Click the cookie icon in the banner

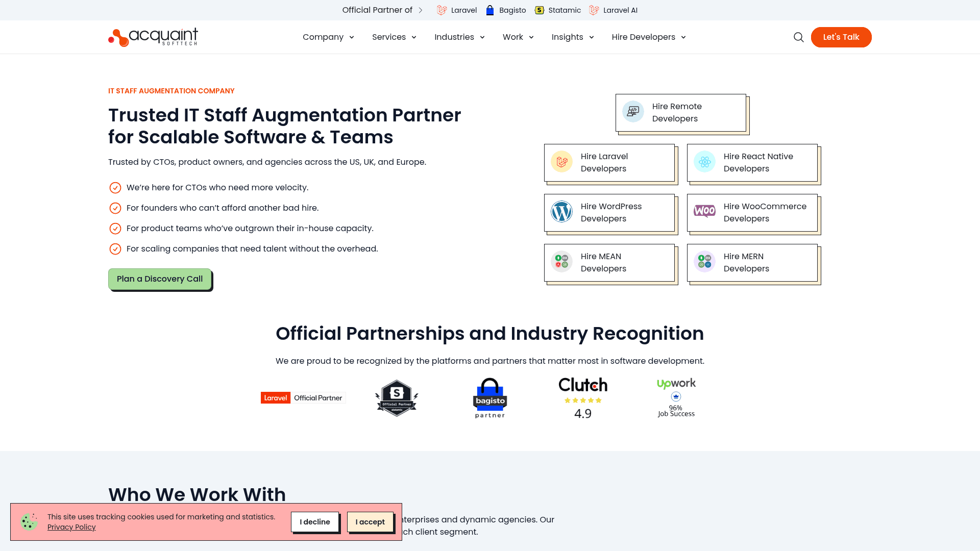(29, 522)
